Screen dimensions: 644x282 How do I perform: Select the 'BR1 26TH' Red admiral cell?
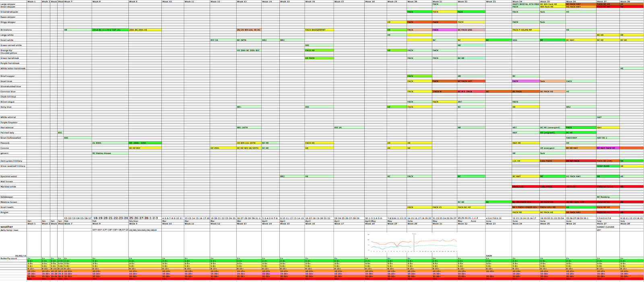(249, 128)
